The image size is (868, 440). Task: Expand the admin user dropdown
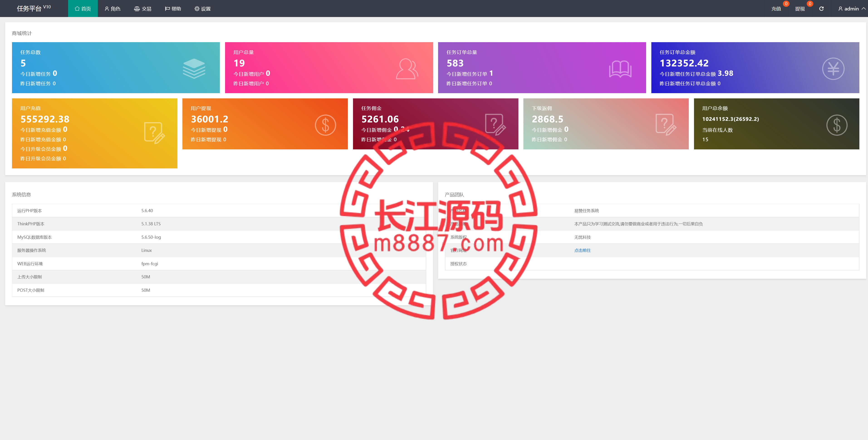851,9
